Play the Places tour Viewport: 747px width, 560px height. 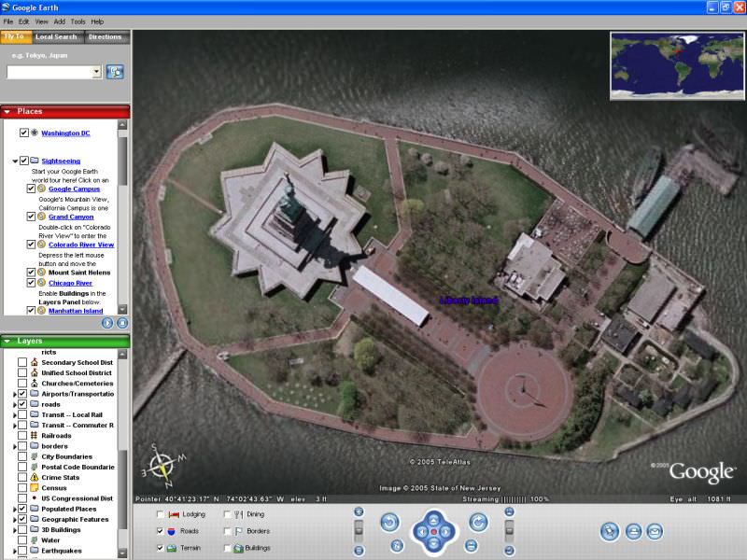tap(107, 323)
